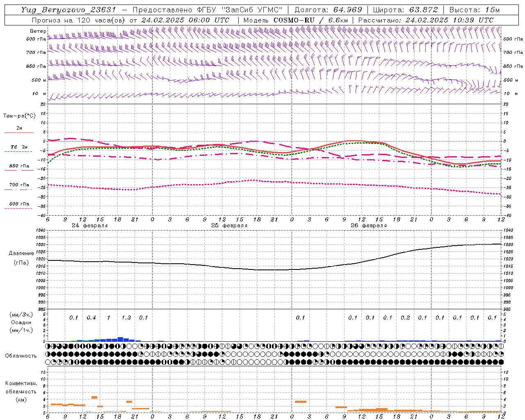This screenshot has height=420, width=525.
Task: Click the tallest blue precipitation bar
Action: 120,339
